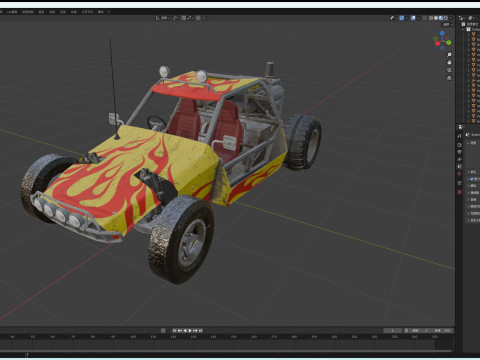Open the Options dropdown below the shading buttons
The width and height of the screenshot is (480, 360).
(x=448, y=24)
